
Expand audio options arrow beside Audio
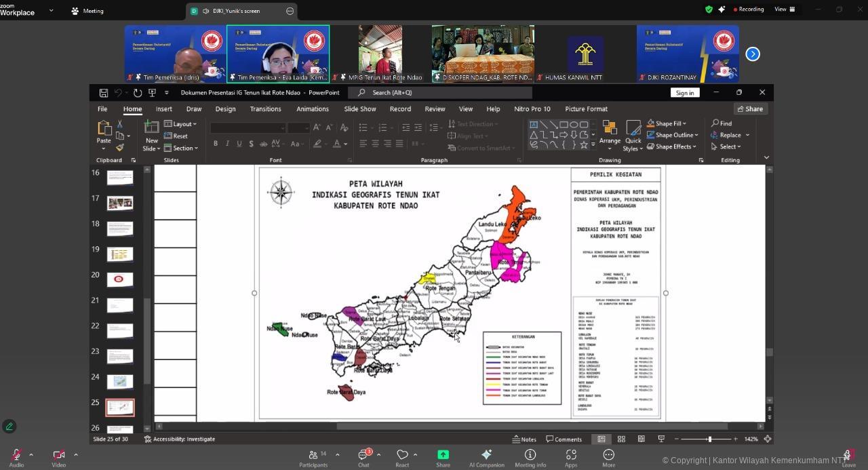[32, 455]
